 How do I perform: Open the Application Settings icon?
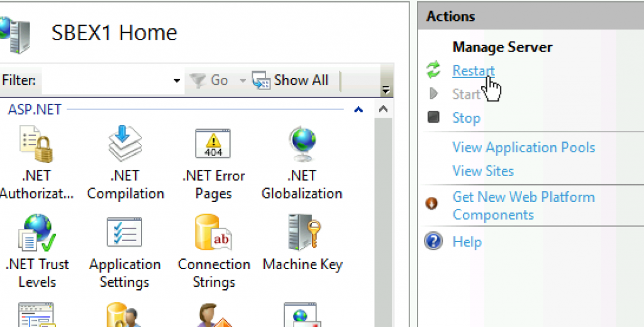click(x=125, y=232)
